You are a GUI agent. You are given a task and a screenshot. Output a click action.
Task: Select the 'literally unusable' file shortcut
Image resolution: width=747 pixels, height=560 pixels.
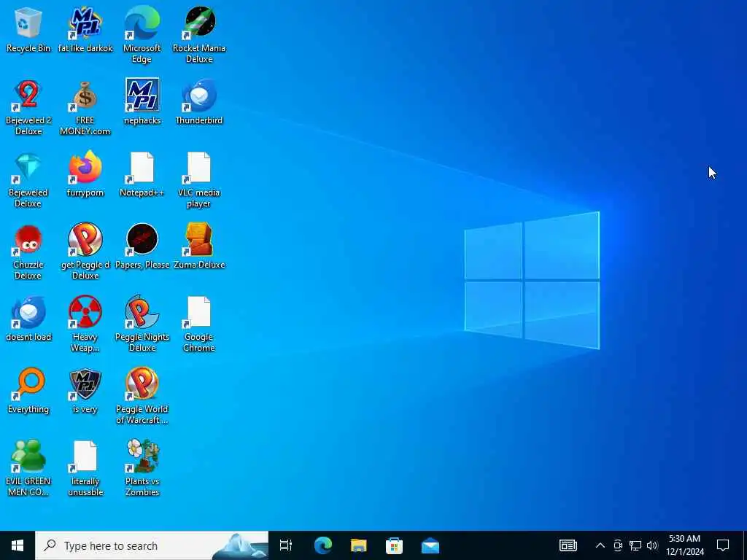click(x=85, y=469)
